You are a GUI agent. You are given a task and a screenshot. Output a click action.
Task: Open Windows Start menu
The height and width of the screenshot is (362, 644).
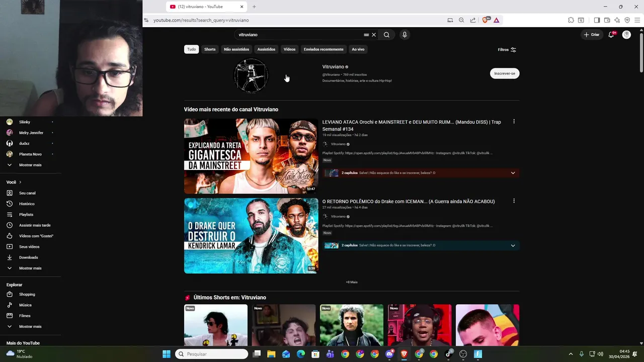click(x=167, y=354)
